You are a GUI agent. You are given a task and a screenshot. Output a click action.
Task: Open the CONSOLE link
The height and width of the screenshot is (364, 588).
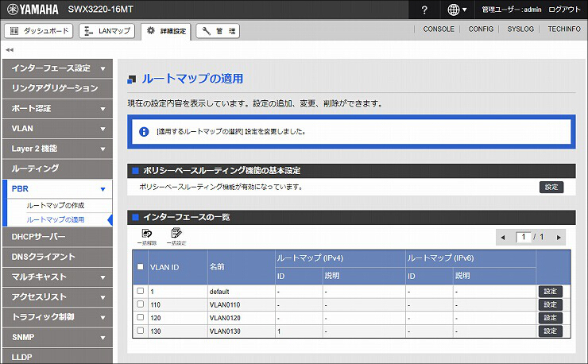[x=439, y=29]
